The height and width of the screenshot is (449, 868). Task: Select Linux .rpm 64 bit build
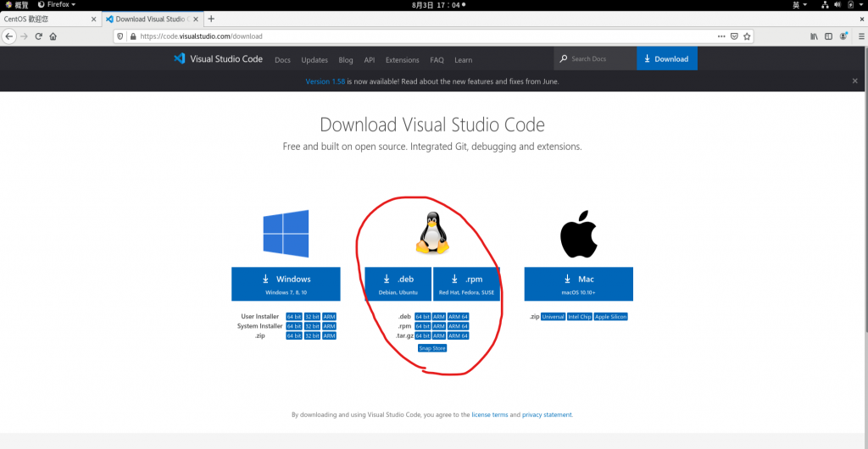pos(422,326)
